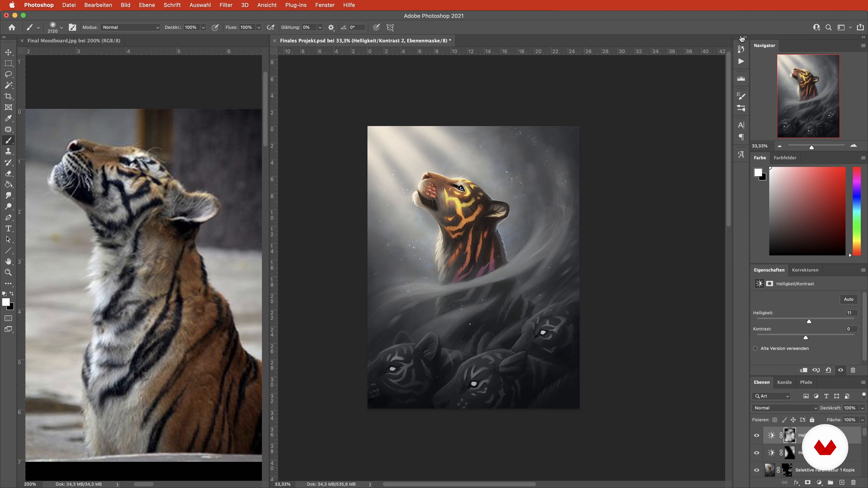
Task: Toggle the lock all layer button
Action: 812,420
